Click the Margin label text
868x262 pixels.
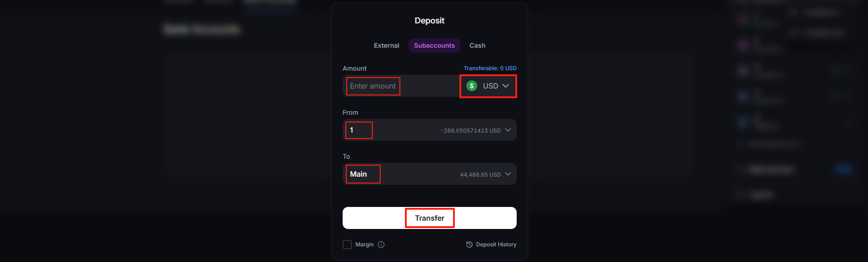[365, 245]
